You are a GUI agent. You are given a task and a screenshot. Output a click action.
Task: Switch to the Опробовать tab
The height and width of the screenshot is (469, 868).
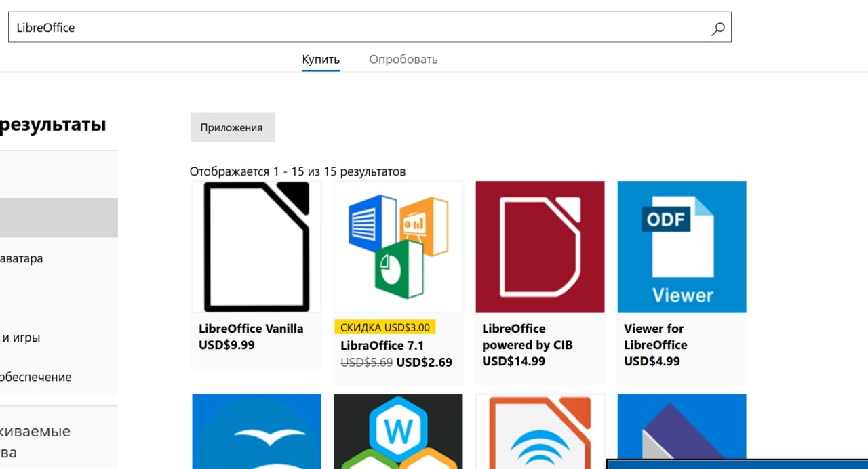tap(403, 60)
